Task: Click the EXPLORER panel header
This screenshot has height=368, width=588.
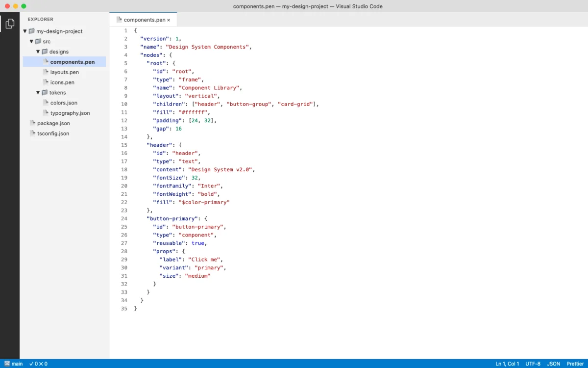Action: [x=41, y=20]
